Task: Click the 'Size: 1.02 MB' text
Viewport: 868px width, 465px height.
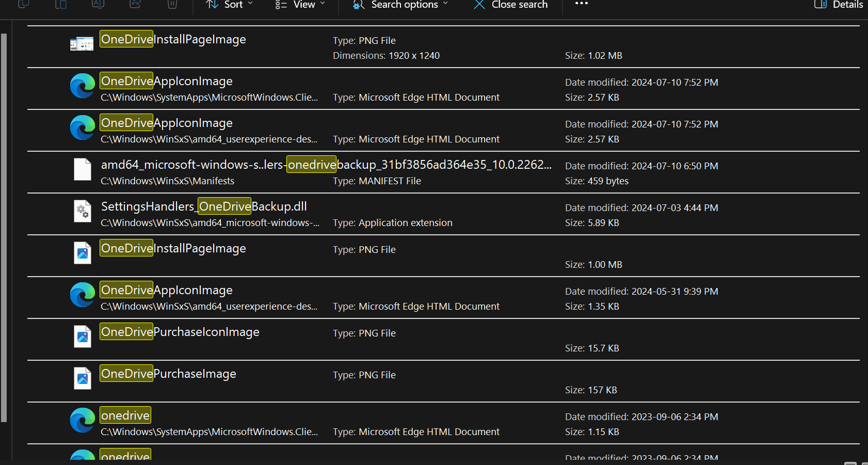Action: (593, 56)
